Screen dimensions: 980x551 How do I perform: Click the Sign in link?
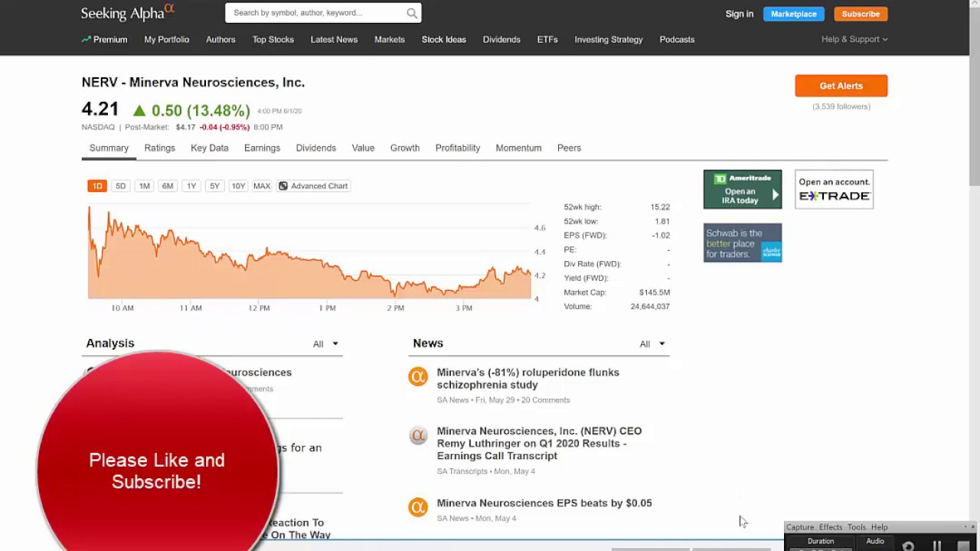click(x=740, y=14)
